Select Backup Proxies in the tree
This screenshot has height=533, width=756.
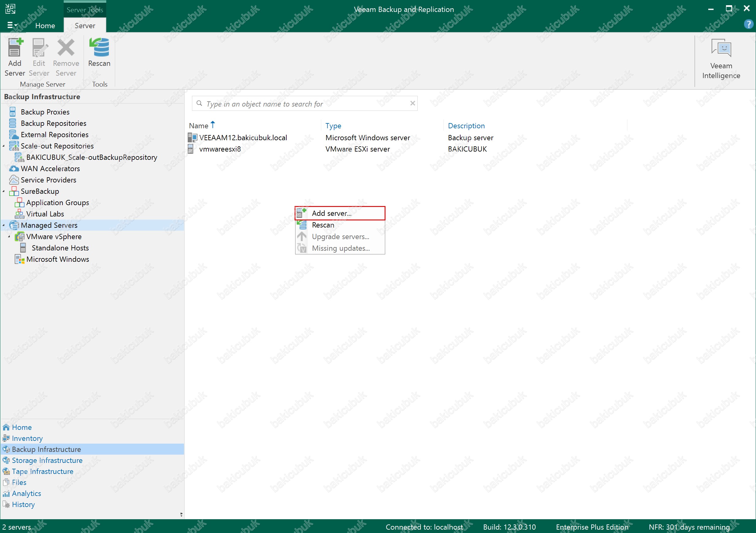[45, 112]
